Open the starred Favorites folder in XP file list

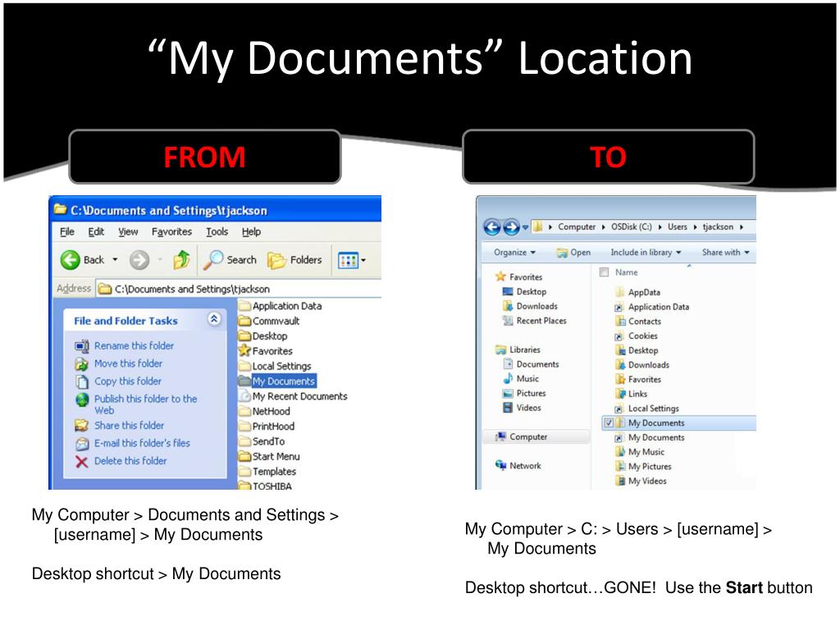(267, 351)
